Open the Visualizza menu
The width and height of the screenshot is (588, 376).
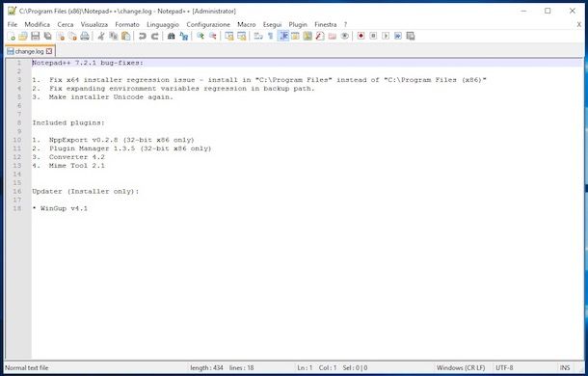click(94, 24)
